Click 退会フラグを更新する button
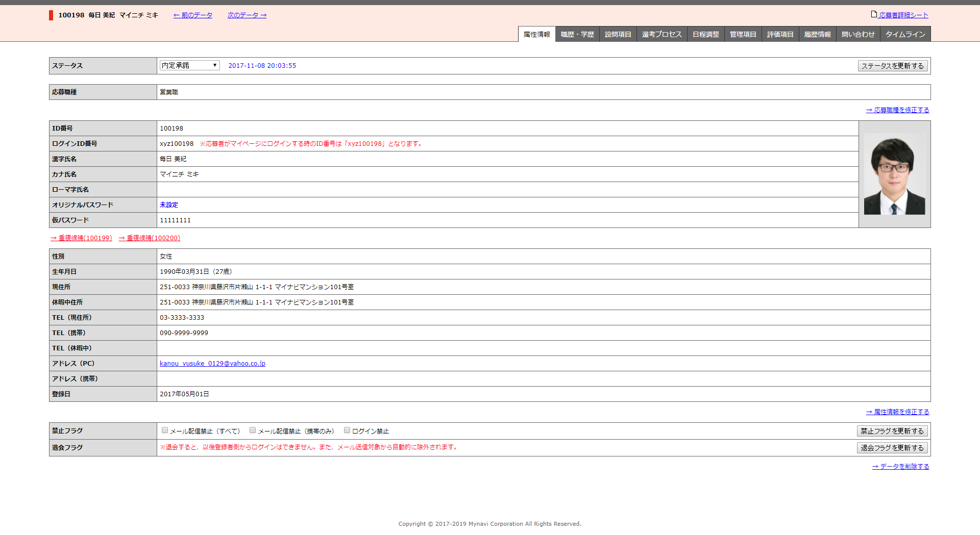Viewport: 980px width, 535px height. coord(892,448)
